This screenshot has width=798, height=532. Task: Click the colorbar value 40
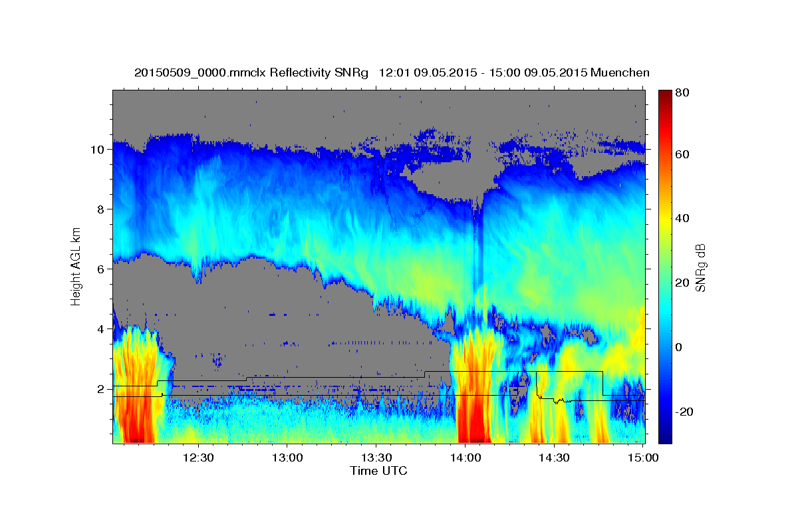click(x=682, y=219)
